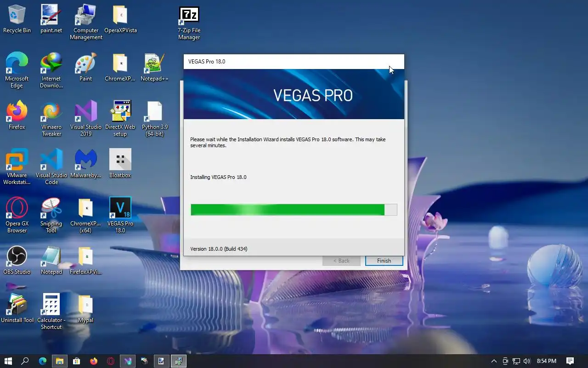Click the VEGAS Pro 18.0 installer title bar
Viewport: 588px width, 368px height.
point(294,62)
